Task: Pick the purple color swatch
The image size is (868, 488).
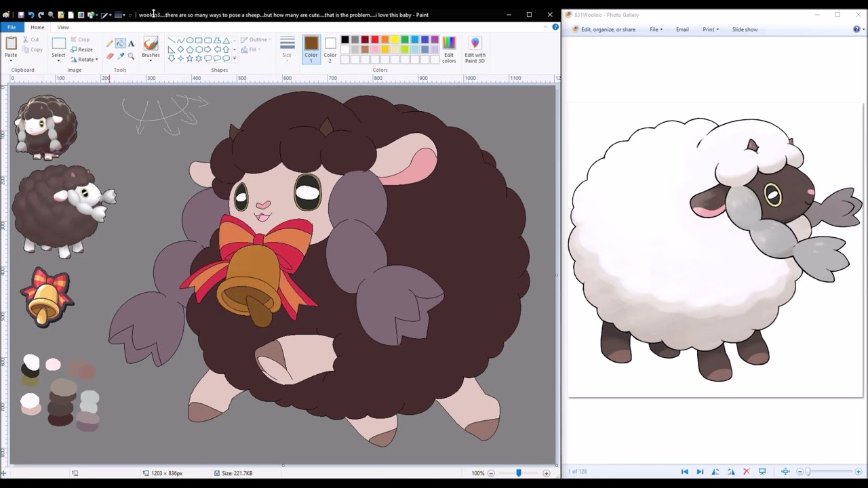Action: click(435, 39)
